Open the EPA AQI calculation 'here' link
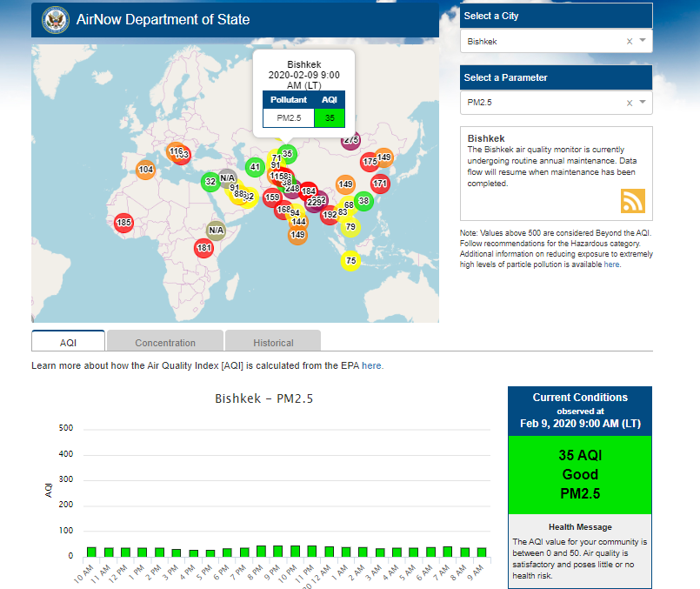The image size is (700, 589). pyautogui.click(x=371, y=366)
